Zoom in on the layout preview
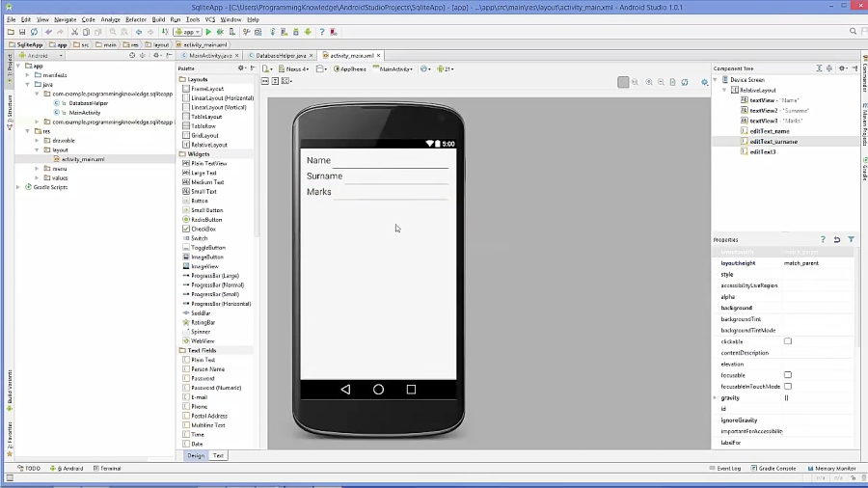Viewport: 868px width, 488px height. point(648,82)
